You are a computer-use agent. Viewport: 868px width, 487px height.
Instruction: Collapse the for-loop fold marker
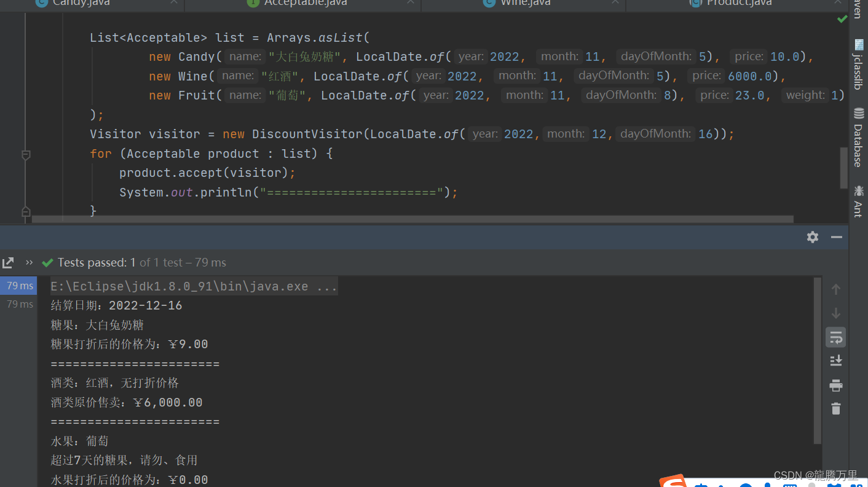point(26,154)
